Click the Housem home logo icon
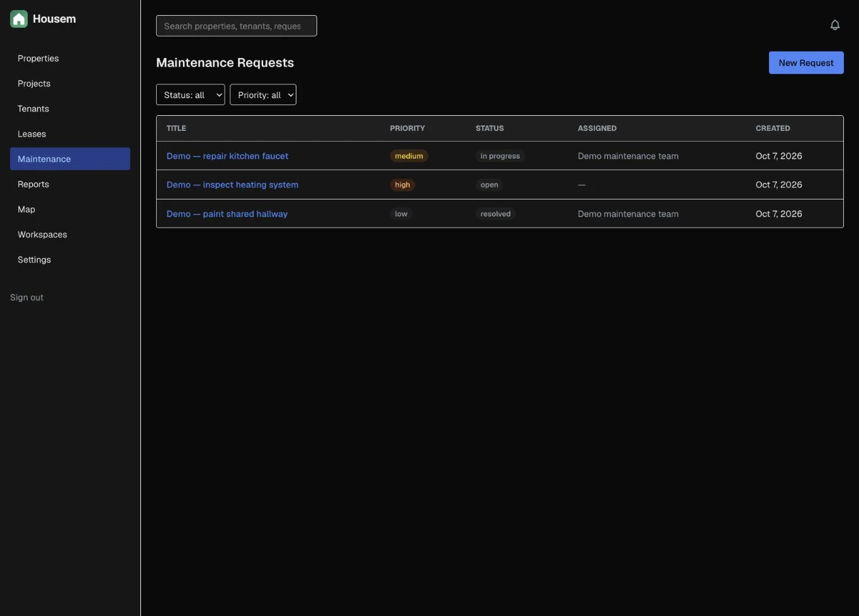 [x=19, y=19]
